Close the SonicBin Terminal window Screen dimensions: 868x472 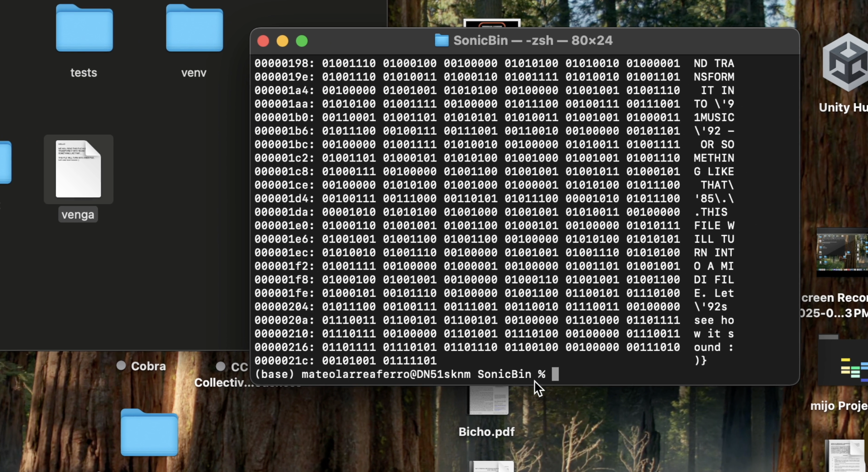tap(263, 41)
